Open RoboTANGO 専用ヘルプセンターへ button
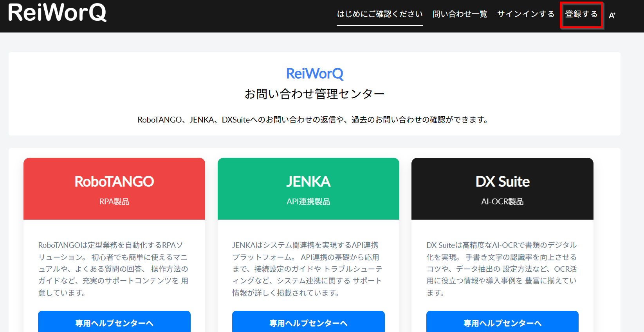 tap(114, 323)
